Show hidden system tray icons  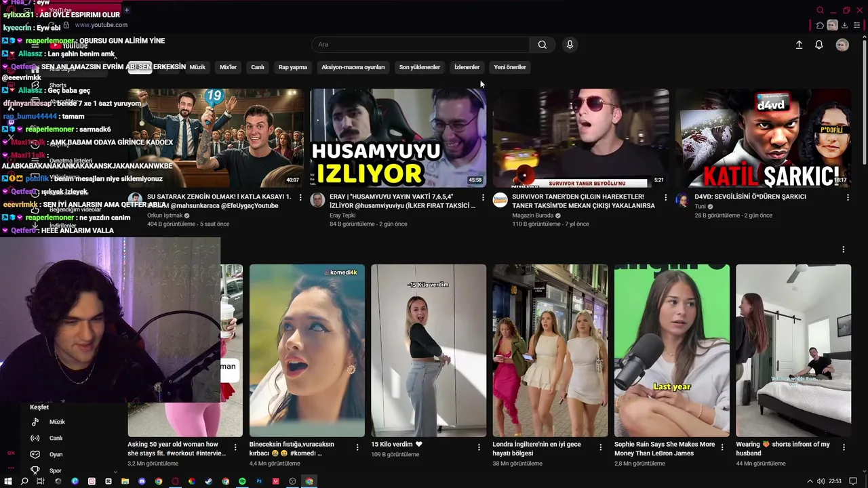coord(809,481)
